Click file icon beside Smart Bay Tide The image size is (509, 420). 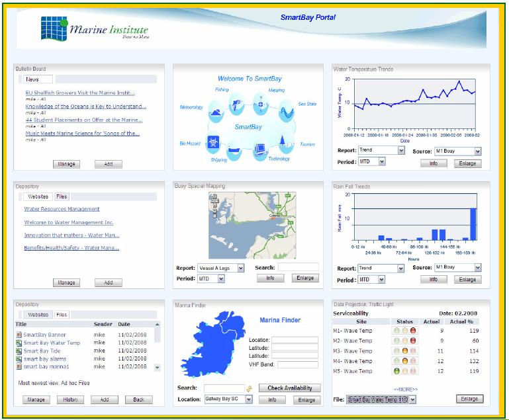point(19,351)
